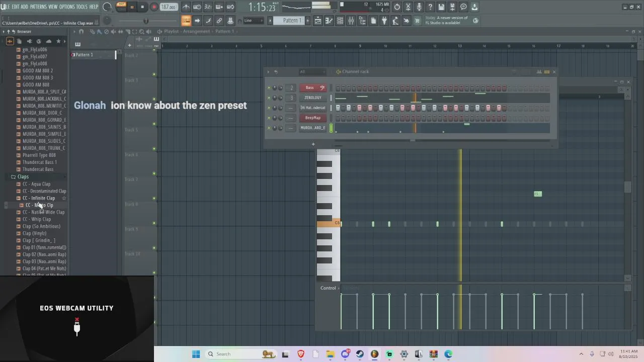The width and height of the screenshot is (644, 362).
Task: Select Pharrell Type 808 sample
Action: pyautogui.click(x=39, y=155)
